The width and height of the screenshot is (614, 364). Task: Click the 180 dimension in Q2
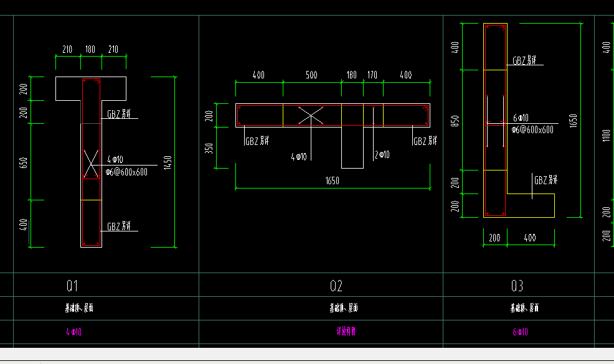coord(352,75)
